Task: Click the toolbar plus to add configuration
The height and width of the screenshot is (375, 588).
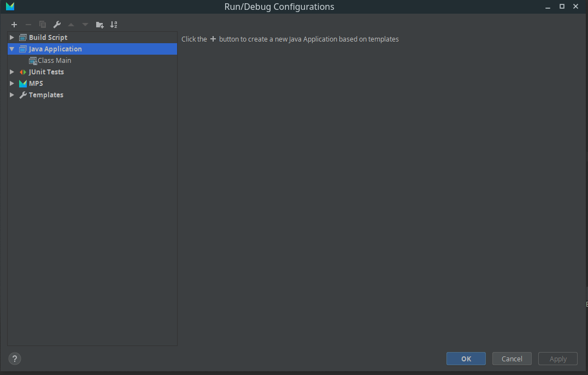Action: [14, 25]
